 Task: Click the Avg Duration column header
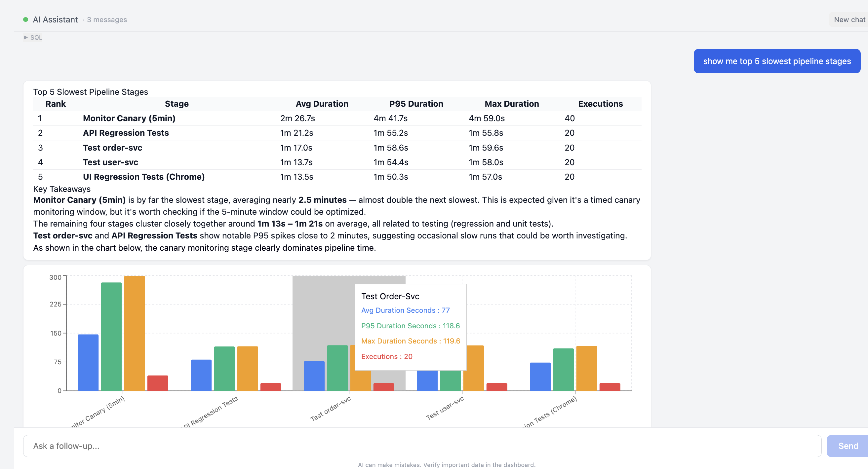(x=322, y=104)
